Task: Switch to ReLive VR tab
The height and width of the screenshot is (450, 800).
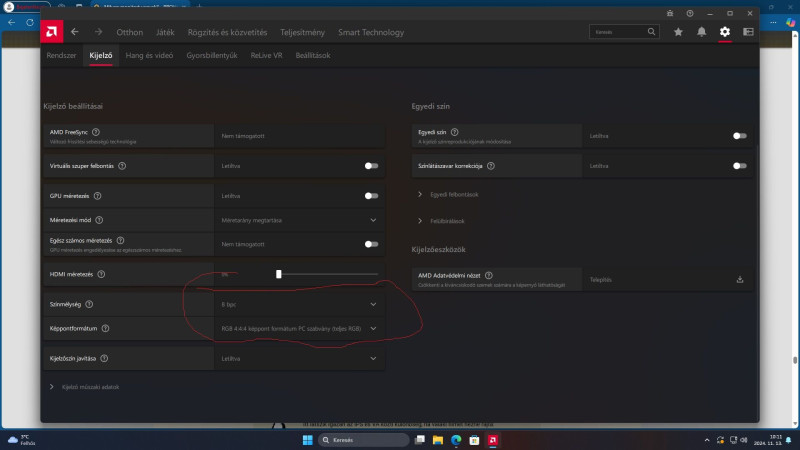Action: coord(266,55)
